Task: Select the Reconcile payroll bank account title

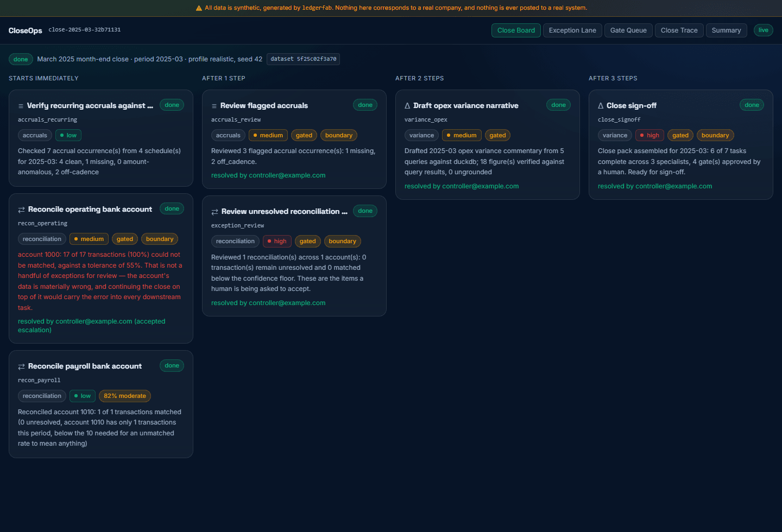Action: tap(85, 366)
